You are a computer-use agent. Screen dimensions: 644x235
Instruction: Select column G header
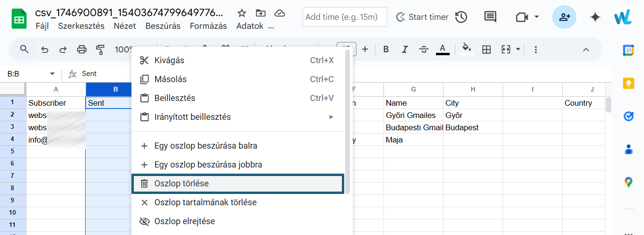(413, 89)
